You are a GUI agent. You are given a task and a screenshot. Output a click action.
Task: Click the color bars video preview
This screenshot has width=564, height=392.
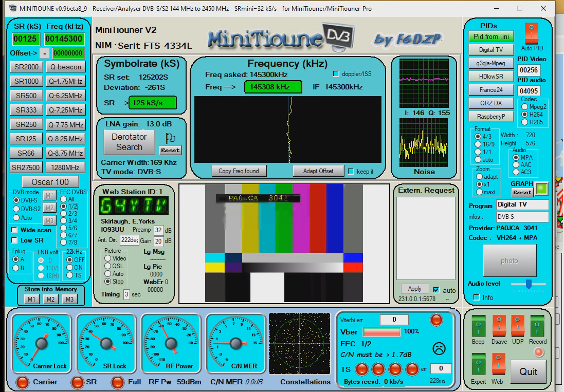click(284, 243)
